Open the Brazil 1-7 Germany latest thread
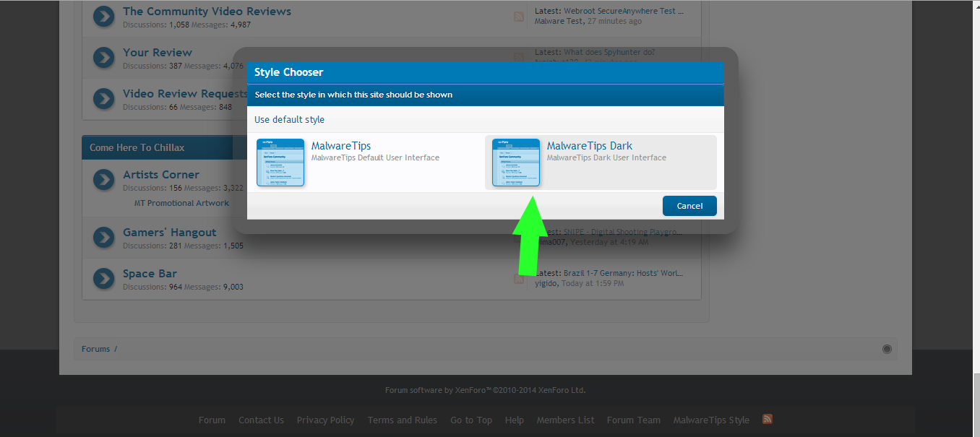Screen dimensions: 980x437 623,273
